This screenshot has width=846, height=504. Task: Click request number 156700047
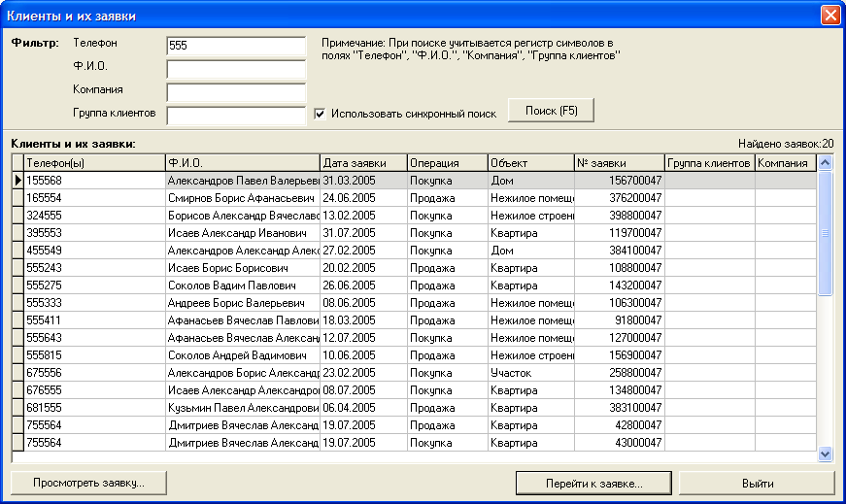[x=620, y=181]
